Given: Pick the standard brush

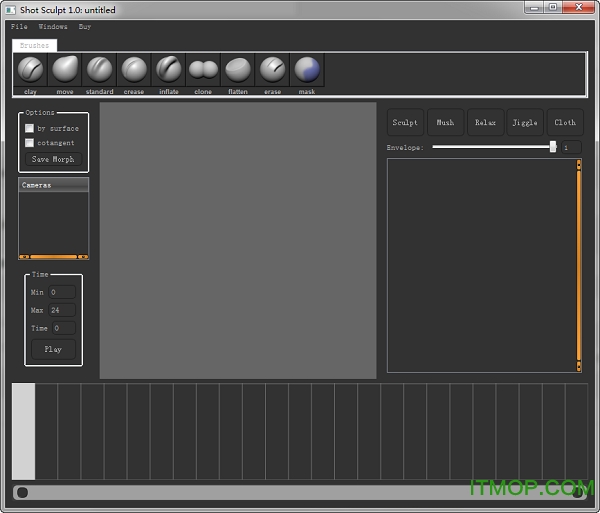Looking at the screenshot, I should click(x=99, y=70).
